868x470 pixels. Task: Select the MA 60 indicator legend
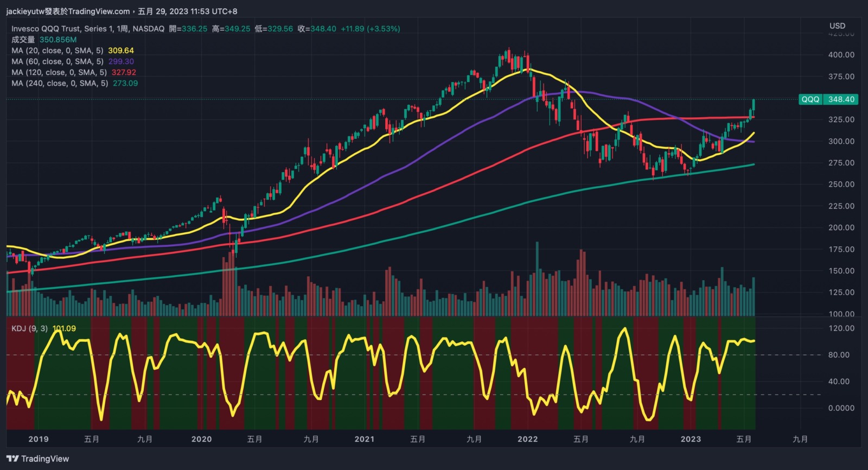[57, 61]
